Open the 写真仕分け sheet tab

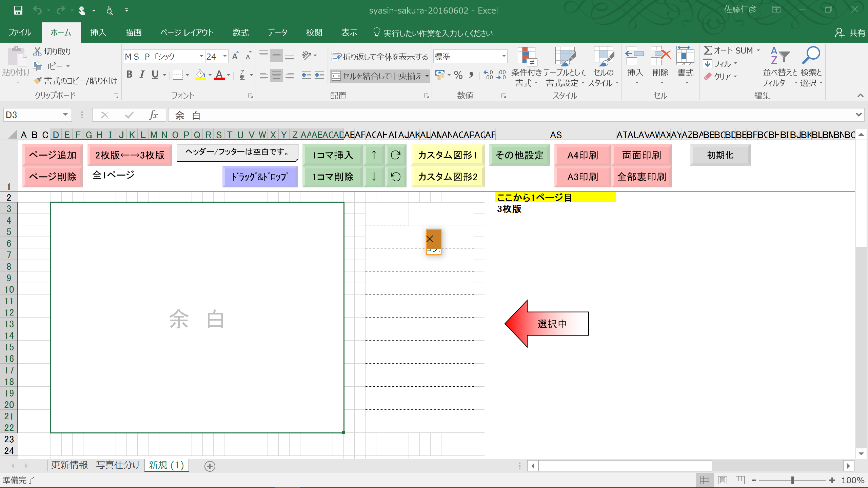pos(118,465)
